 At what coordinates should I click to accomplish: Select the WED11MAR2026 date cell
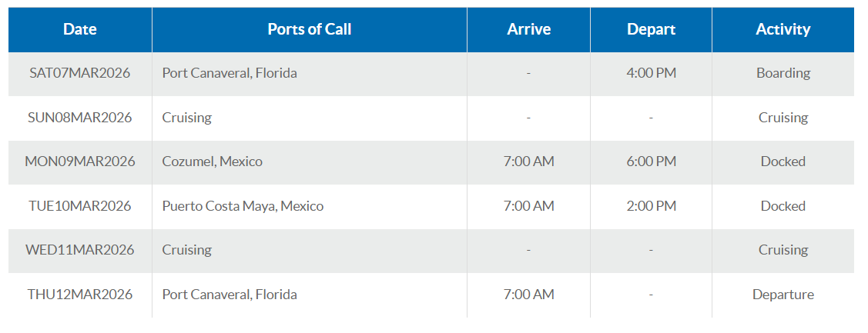click(x=80, y=250)
